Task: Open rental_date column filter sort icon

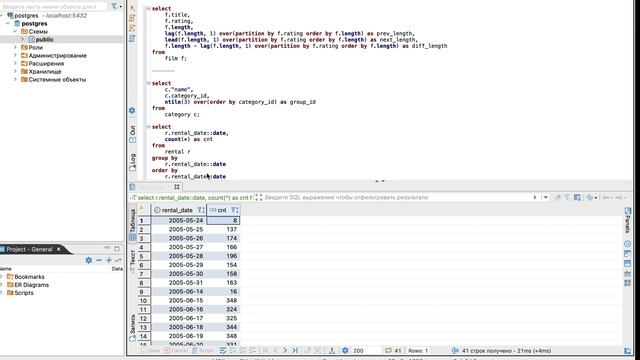Action: click(x=201, y=210)
